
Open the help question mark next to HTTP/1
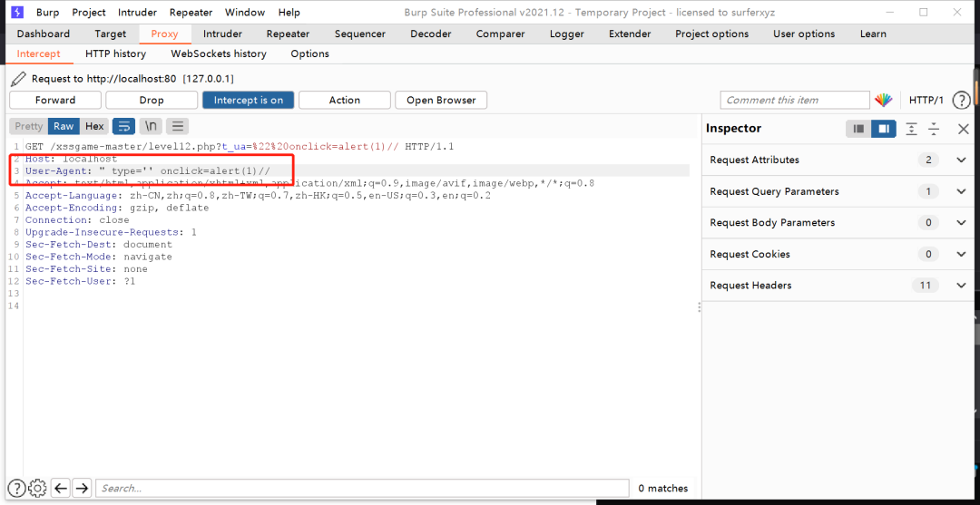point(961,100)
